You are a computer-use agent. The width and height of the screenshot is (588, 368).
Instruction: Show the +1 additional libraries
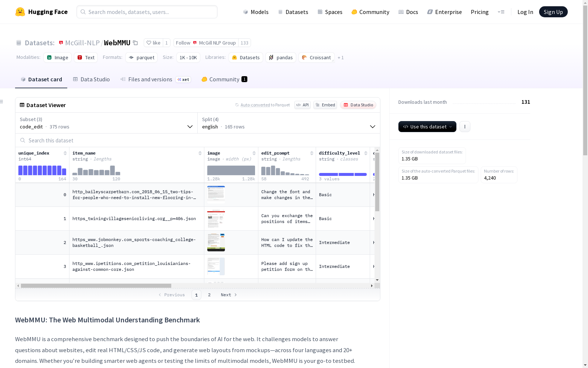click(x=341, y=57)
